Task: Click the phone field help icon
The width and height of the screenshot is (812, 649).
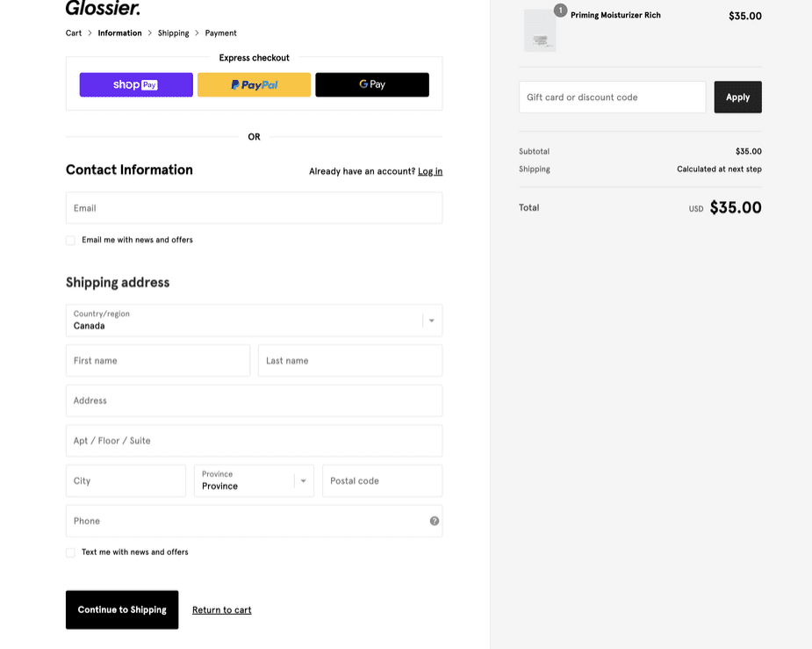Action: coord(435,521)
